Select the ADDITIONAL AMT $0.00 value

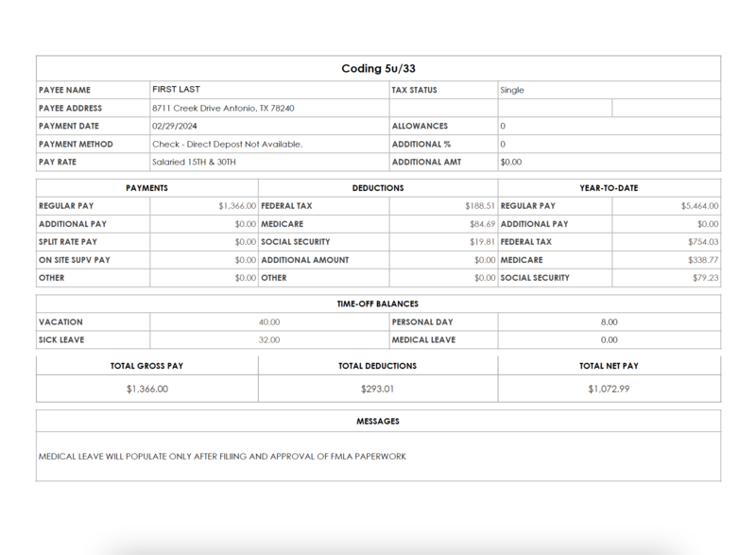pyautogui.click(x=510, y=162)
